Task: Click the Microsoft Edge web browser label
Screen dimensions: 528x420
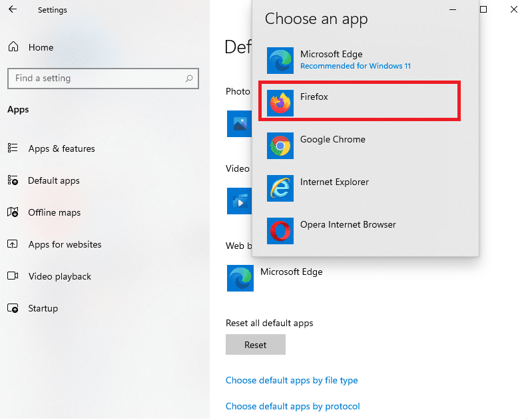Action: click(291, 272)
